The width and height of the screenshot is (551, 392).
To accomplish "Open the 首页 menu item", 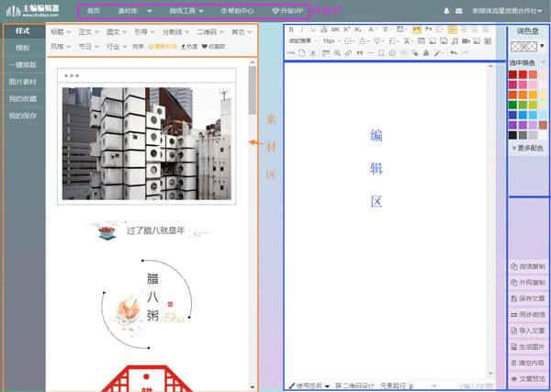I will click(94, 11).
